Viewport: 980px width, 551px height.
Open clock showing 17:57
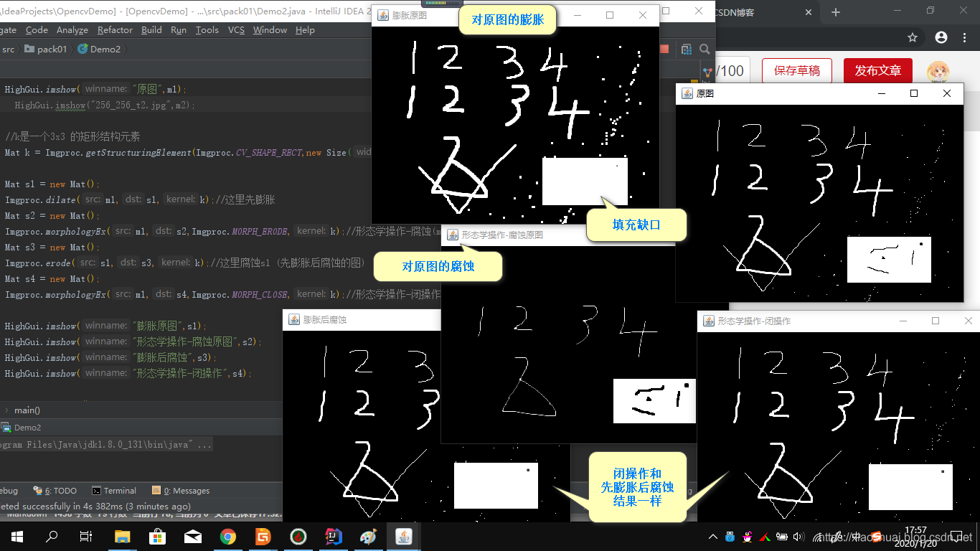click(915, 537)
